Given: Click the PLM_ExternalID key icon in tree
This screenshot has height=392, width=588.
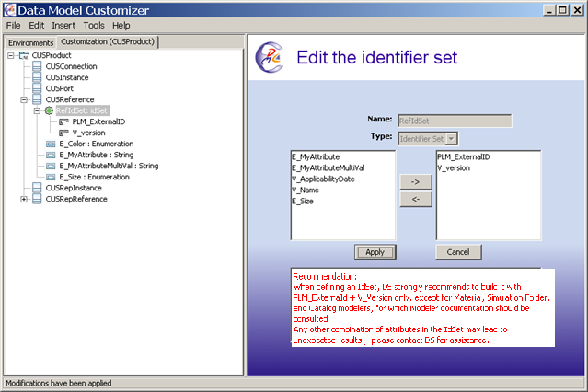Looking at the screenshot, I should tap(63, 121).
